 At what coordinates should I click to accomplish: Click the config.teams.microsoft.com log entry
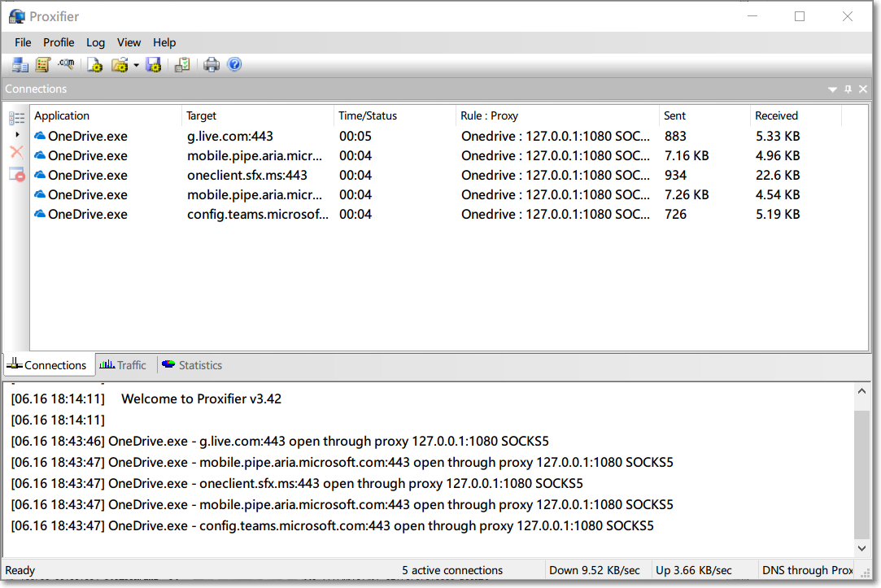pyautogui.click(x=332, y=525)
